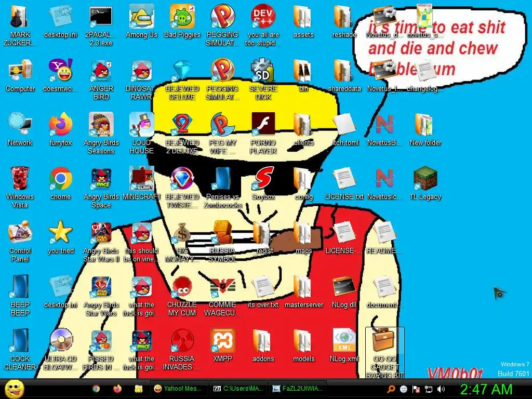The image size is (532, 399).
Task: Launch the XMPP XAMPP icon
Action: click(222, 345)
